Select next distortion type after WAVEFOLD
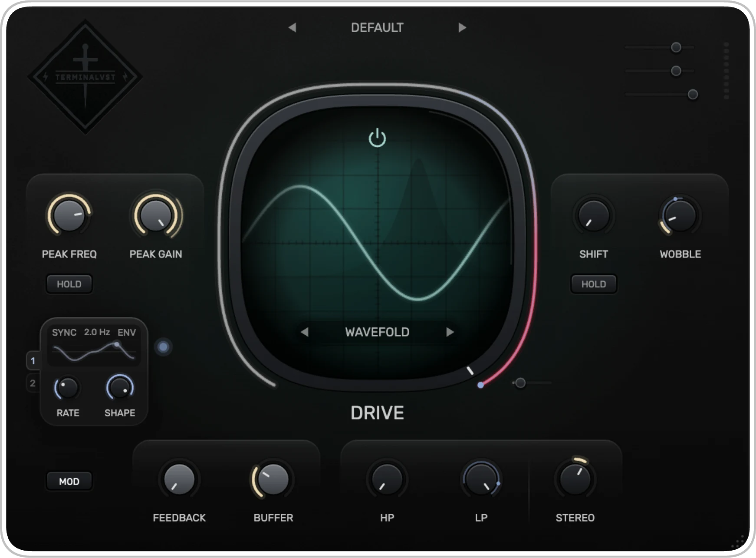Screen dimensions: 756x558 point(450,332)
